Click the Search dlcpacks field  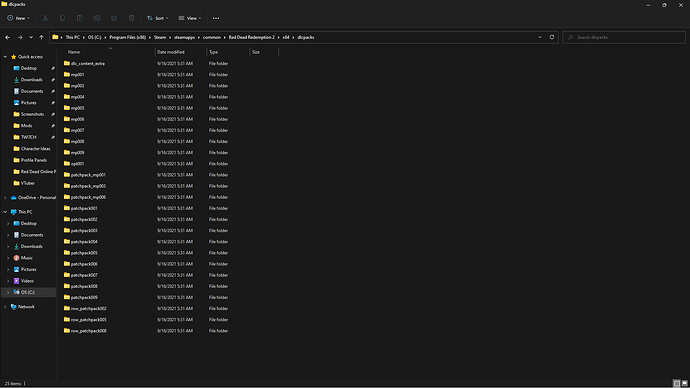(x=624, y=37)
